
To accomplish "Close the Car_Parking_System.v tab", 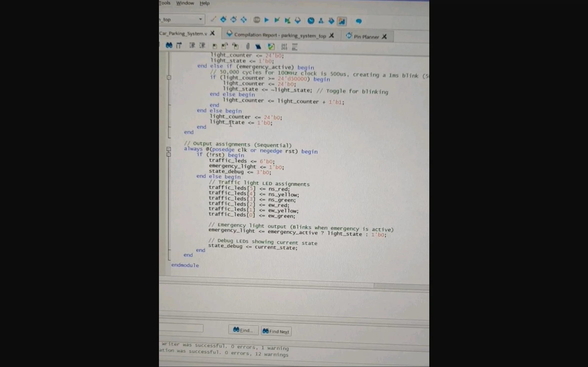I will (212, 33).
